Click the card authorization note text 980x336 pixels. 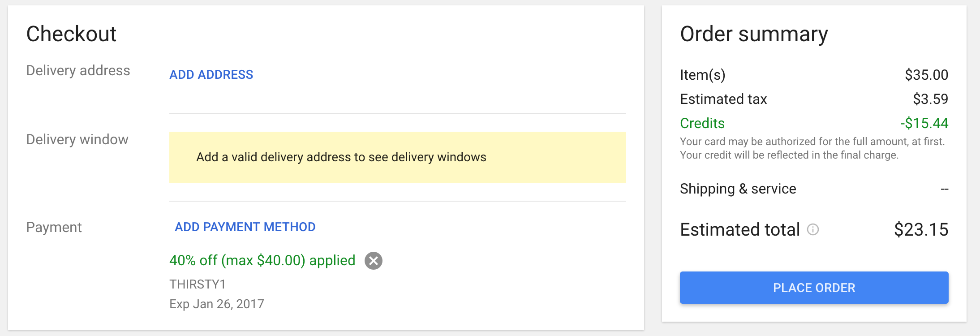(812, 148)
